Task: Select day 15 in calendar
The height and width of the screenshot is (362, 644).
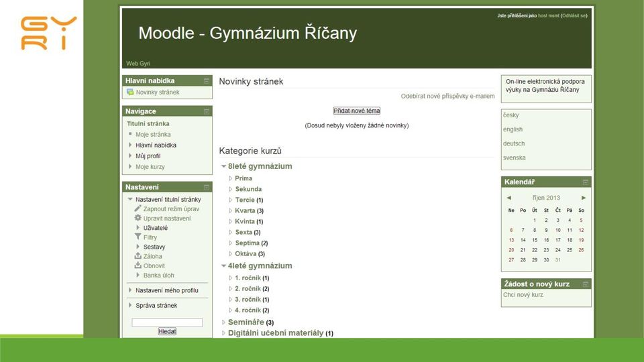Action: pos(535,240)
